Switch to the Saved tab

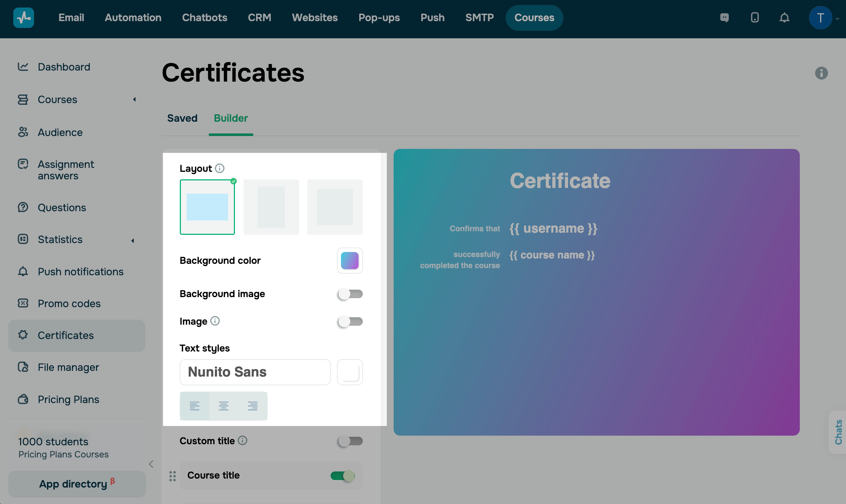click(x=182, y=118)
